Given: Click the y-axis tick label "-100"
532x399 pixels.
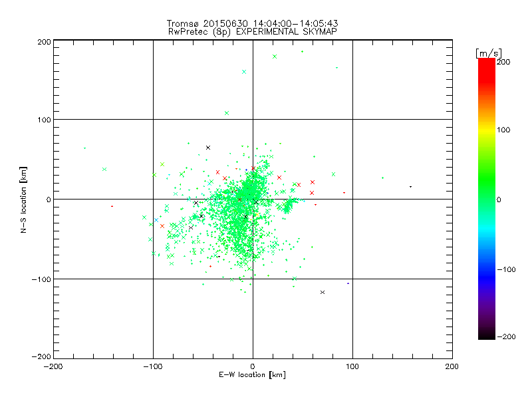Looking at the screenshot, I should click(41, 279).
